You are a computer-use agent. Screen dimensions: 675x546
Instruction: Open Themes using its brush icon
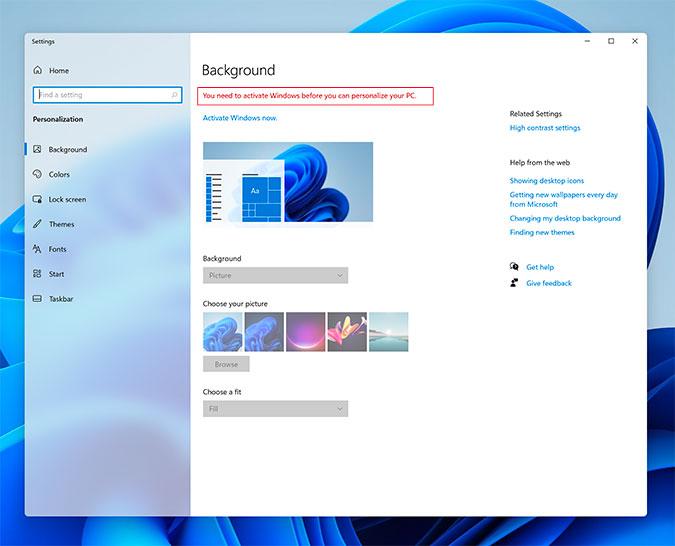(x=38, y=225)
